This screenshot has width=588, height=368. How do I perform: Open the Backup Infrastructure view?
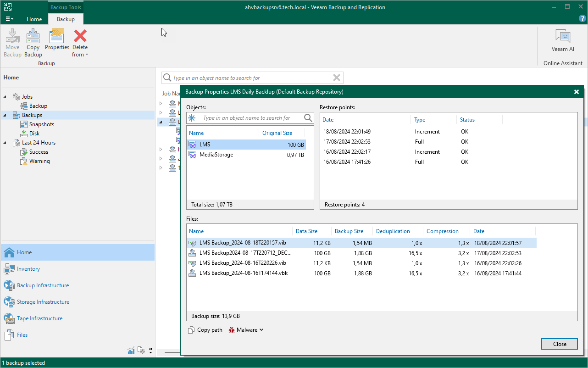(43, 285)
